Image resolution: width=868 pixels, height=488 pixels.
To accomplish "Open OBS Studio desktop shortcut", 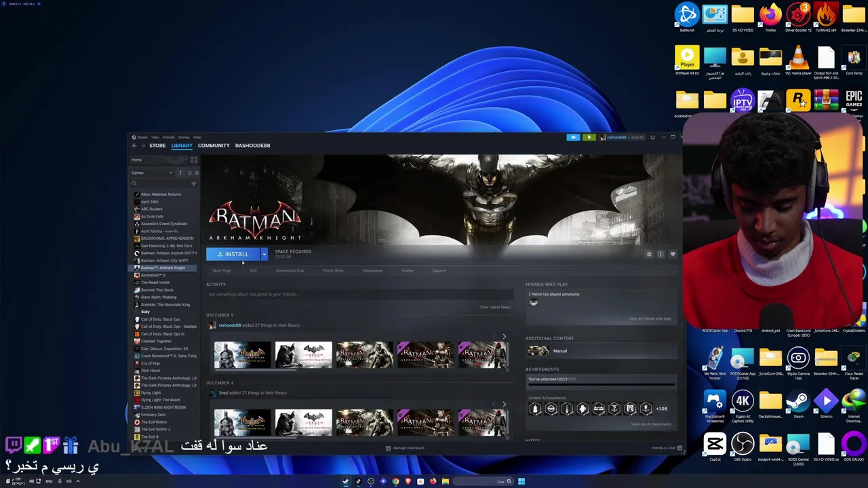I will (743, 447).
